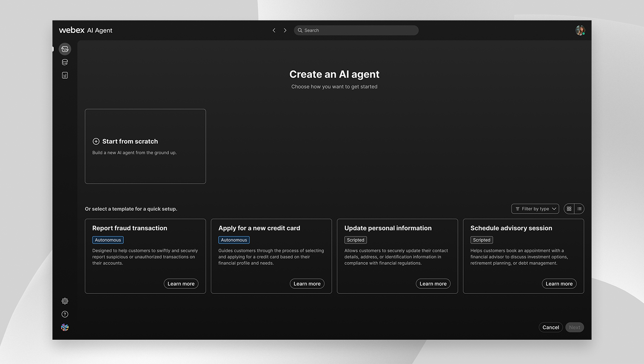Expand the Filter by type dropdown

(x=535, y=209)
